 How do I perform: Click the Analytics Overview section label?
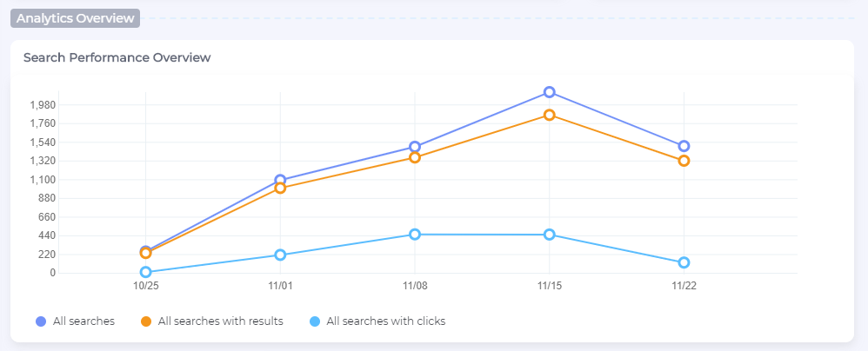(76, 17)
